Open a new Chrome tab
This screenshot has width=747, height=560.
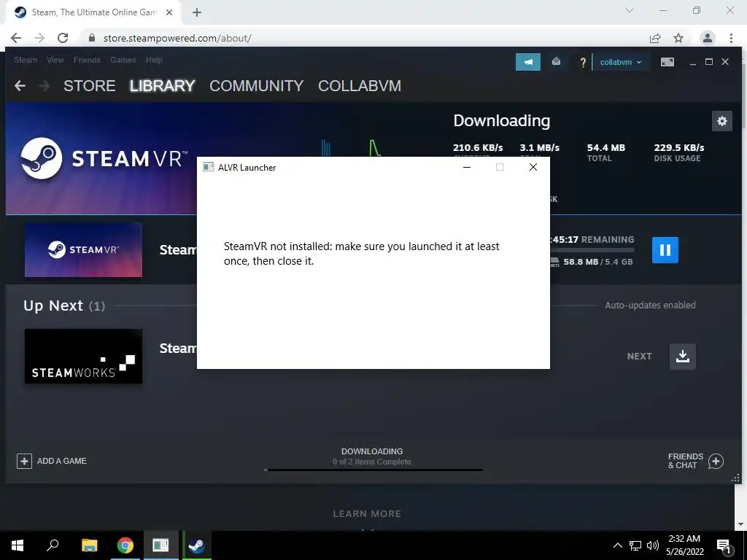click(197, 12)
